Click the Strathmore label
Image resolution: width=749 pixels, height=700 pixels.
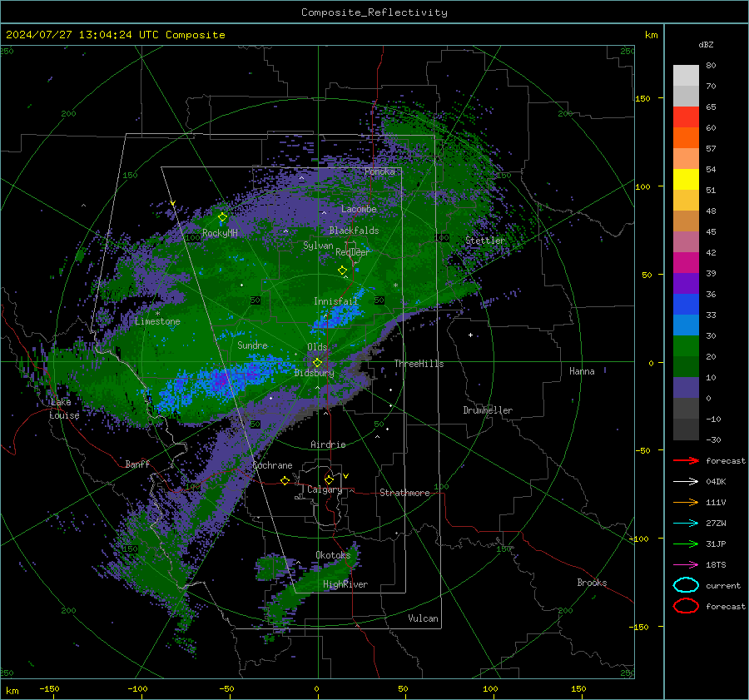click(x=404, y=493)
